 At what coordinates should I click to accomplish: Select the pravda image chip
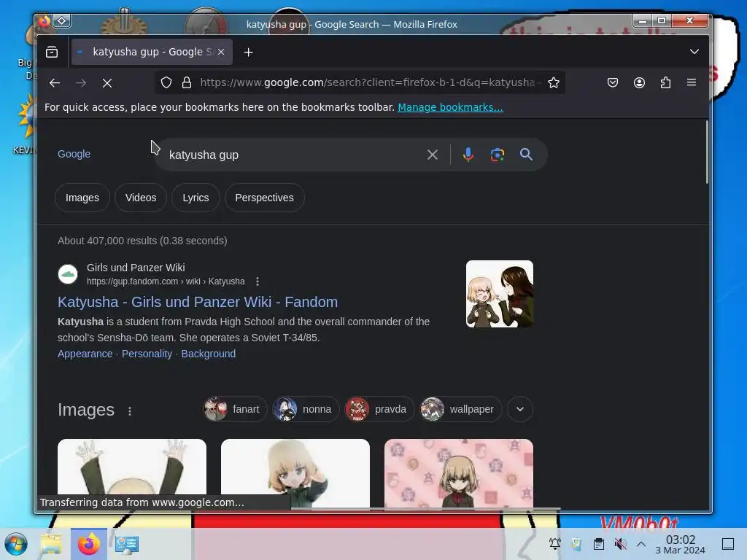[x=379, y=409]
